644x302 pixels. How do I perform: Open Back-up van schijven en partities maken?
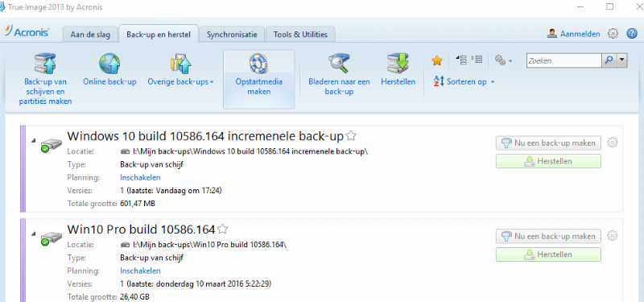point(45,79)
